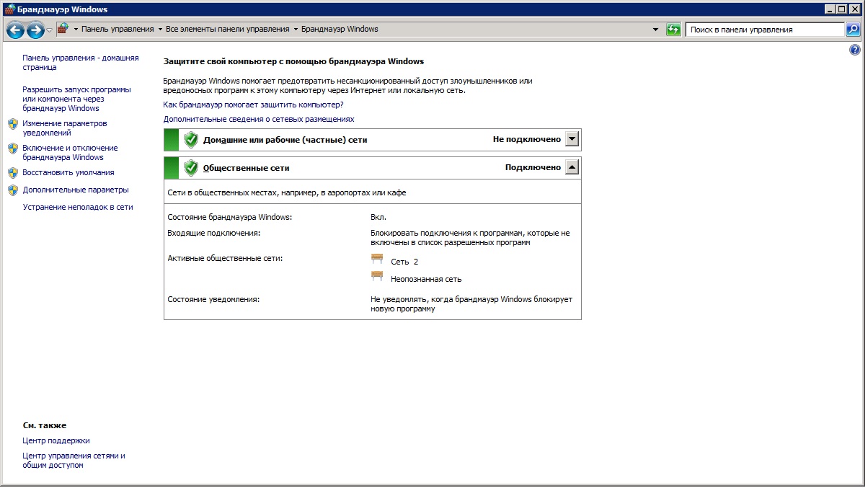Click Брандмауэр Windows breadcrumb in address bar
Image resolution: width=868 pixels, height=488 pixels.
[x=340, y=30]
